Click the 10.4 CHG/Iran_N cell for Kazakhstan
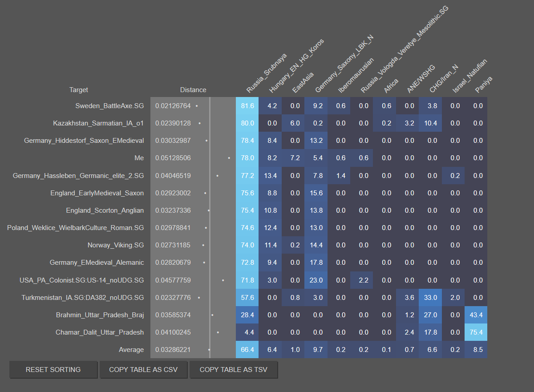The width and height of the screenshot is (534, 392). tap(430, 123)
